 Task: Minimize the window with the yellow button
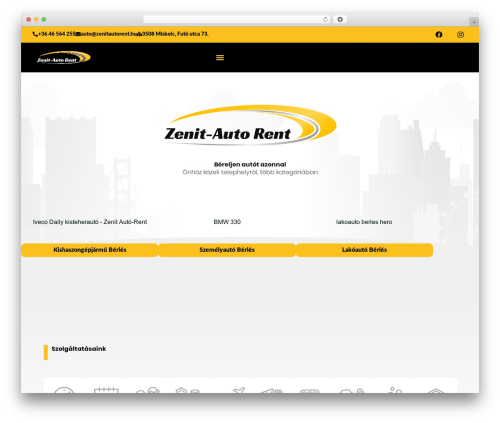point(36,19)
